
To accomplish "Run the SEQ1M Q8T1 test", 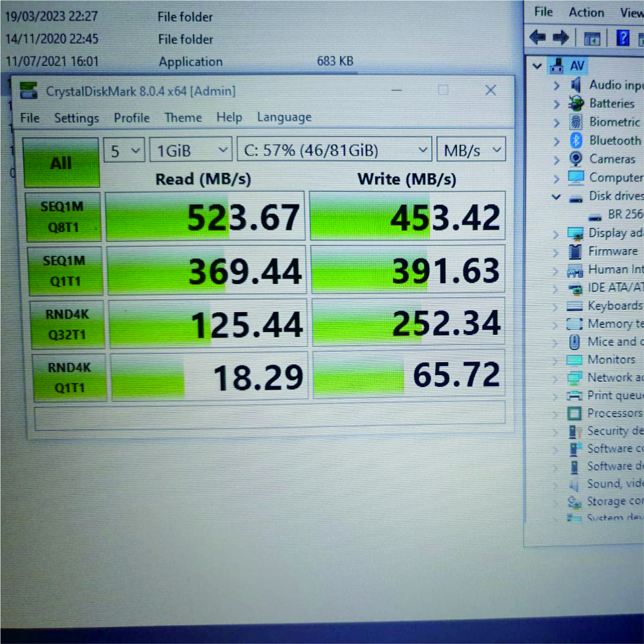I will pos(63,217).
